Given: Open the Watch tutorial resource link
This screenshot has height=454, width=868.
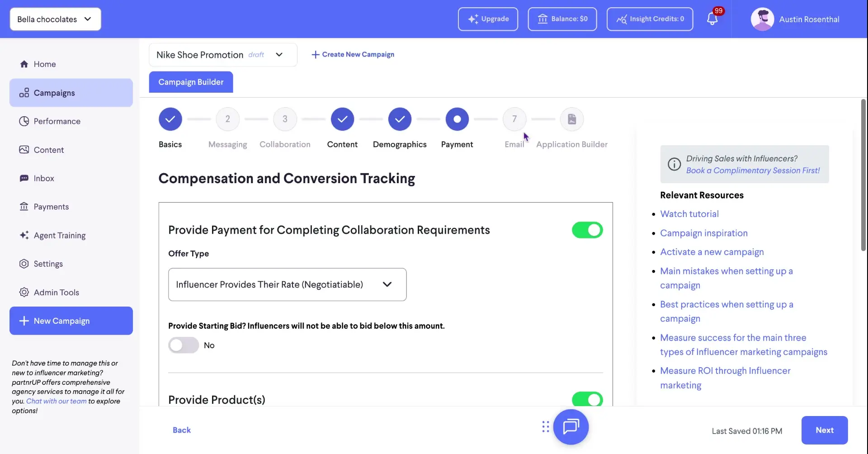Looking at the screenshot, I should tap(689, 213).
